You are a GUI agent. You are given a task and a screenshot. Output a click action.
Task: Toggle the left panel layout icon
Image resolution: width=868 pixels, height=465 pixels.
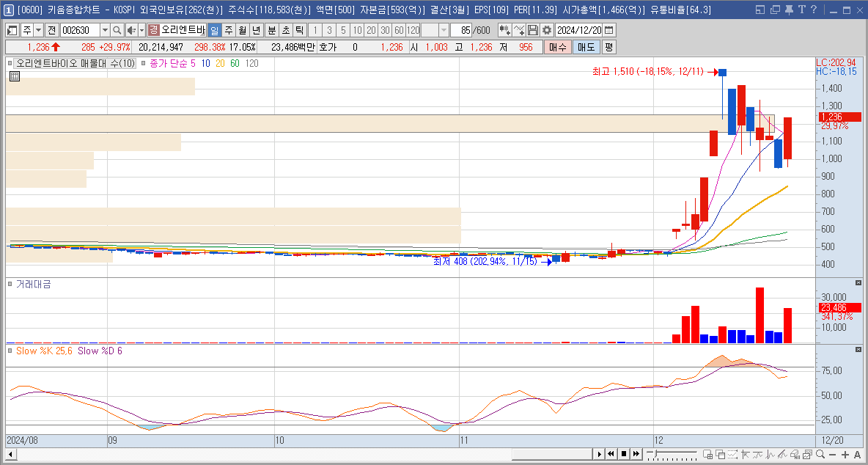click(x=12, y=31)
